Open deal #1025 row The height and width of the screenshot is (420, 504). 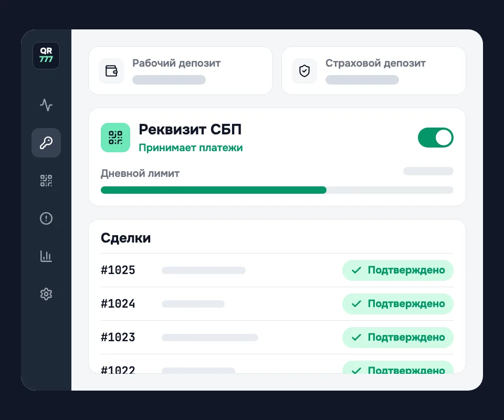coord(277,270)
